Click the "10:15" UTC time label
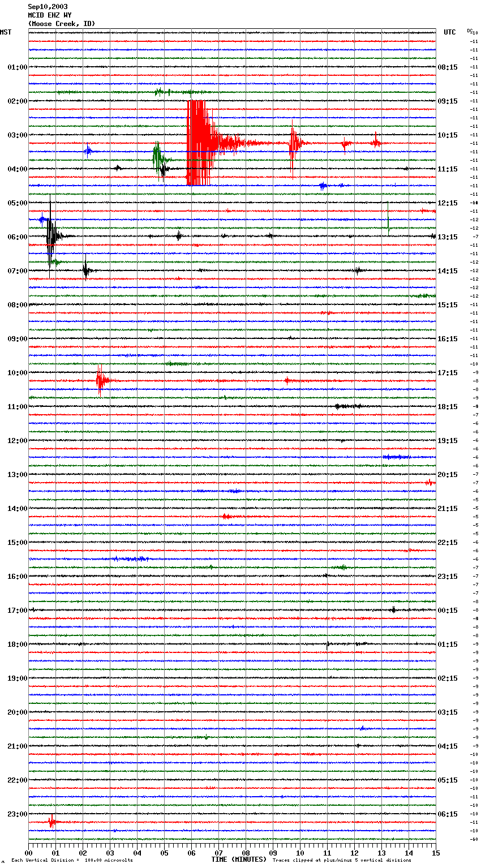 coord(448,135)
